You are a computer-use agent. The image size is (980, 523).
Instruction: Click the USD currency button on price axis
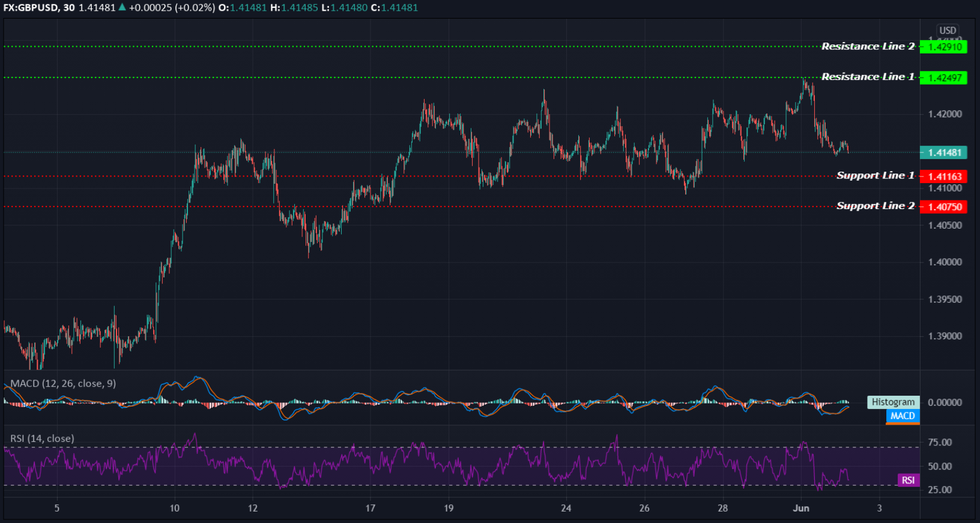[948, 31]
